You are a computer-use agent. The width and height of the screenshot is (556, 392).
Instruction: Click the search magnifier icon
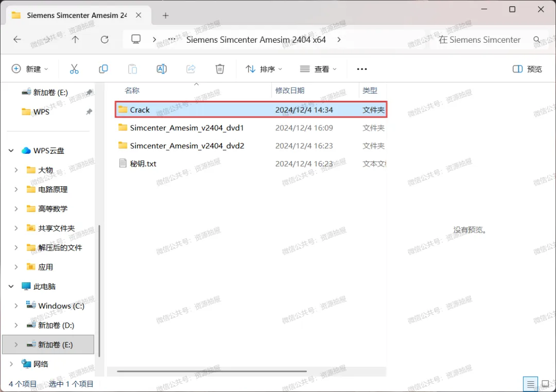[x=536, y=40]
